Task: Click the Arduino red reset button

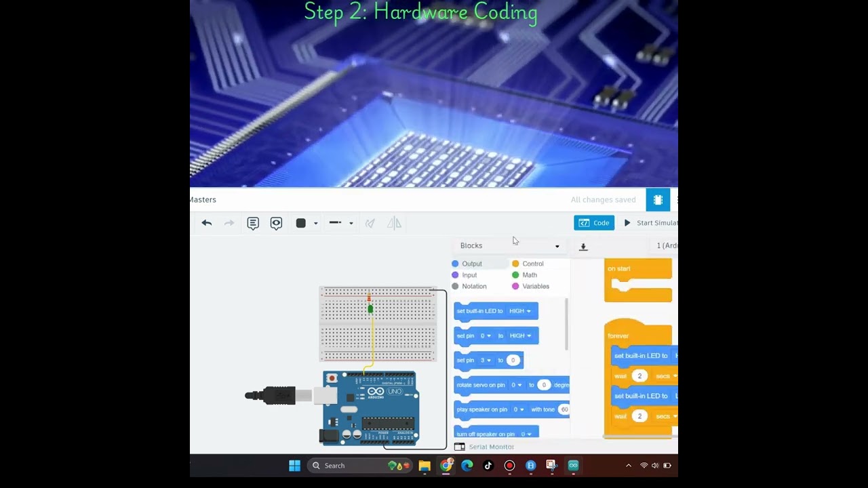Action: (332, 378)
